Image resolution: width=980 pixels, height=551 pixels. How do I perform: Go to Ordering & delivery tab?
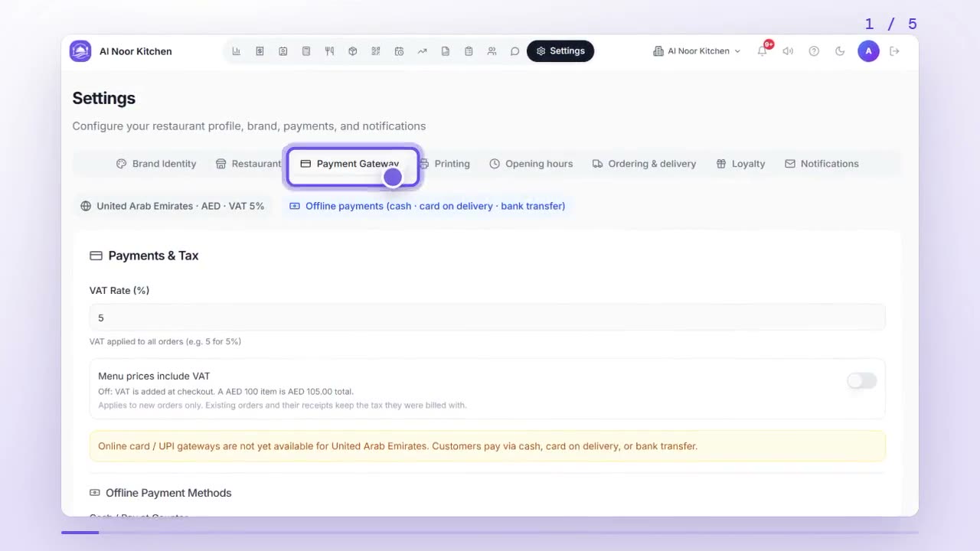[x=644, y=164]
